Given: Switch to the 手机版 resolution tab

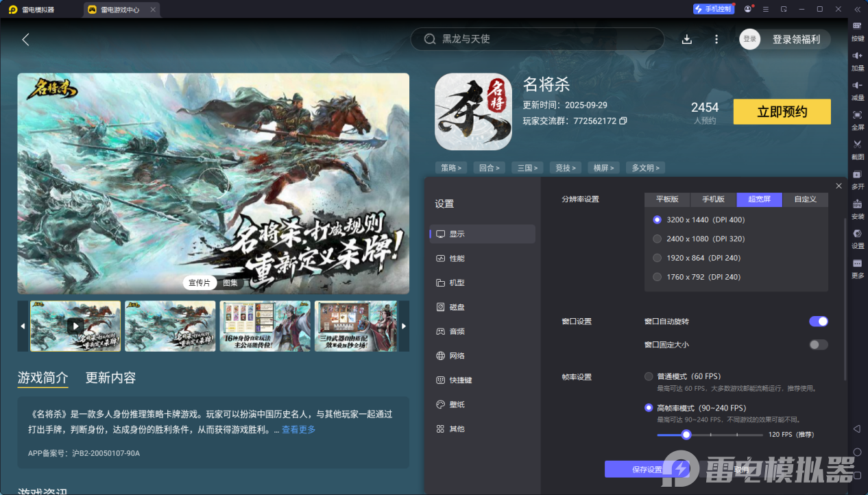Looking at the screenshot, I should (712, 200).
